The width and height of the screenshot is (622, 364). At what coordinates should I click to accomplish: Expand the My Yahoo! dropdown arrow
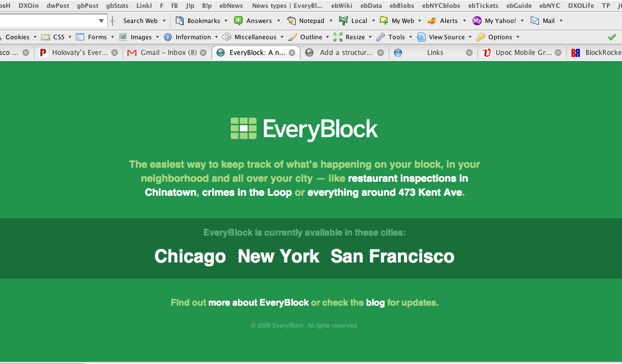(x=523, y=21)
